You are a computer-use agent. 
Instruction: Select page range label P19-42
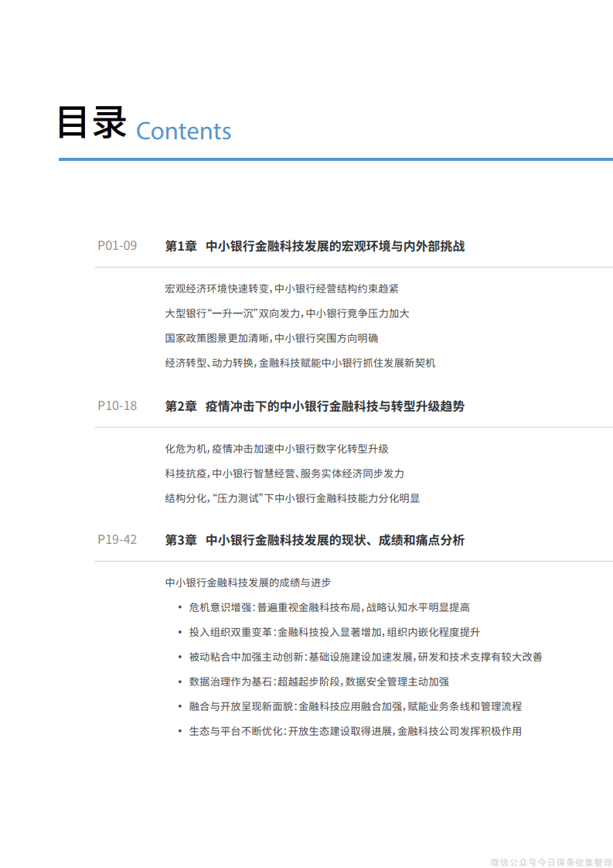[117, 539]
